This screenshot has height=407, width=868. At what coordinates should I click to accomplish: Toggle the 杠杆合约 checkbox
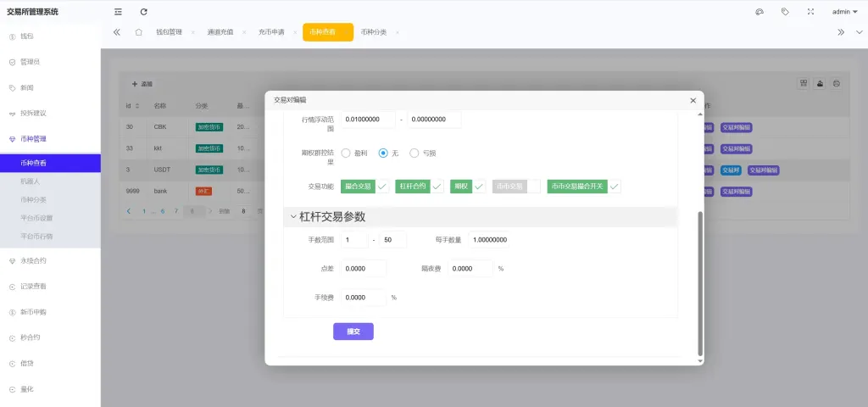[x=420, y=187]
